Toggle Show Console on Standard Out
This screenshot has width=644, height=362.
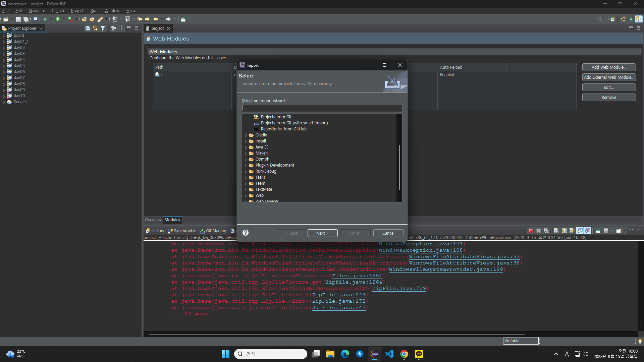coord(580,231)
